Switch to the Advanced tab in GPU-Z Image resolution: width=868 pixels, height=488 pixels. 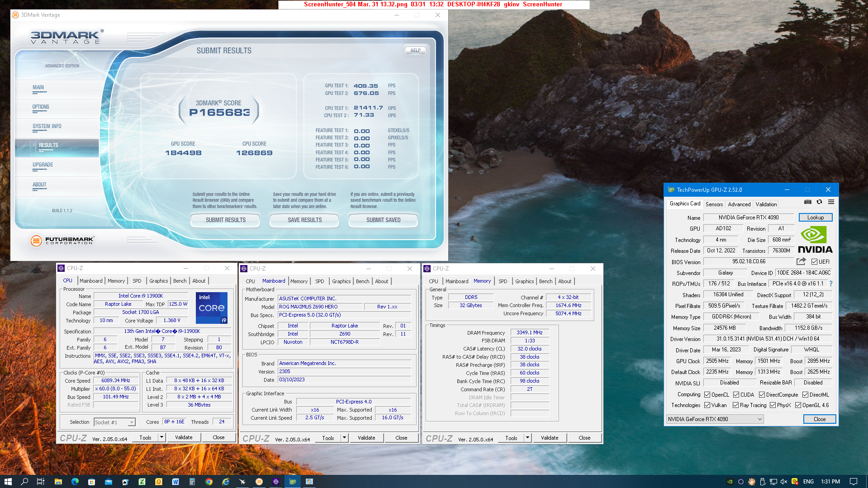pos(739,204)
